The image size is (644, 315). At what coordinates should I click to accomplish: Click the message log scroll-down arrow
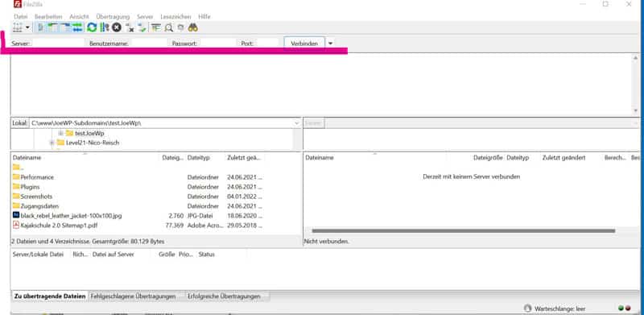pyautogui.click(x=636, y=111)
